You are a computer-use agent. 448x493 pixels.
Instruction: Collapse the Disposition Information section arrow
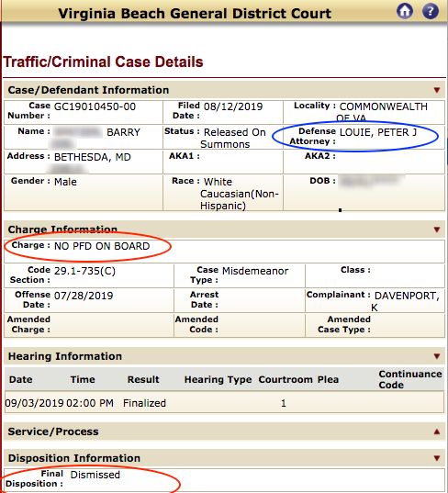click(437, 458)
